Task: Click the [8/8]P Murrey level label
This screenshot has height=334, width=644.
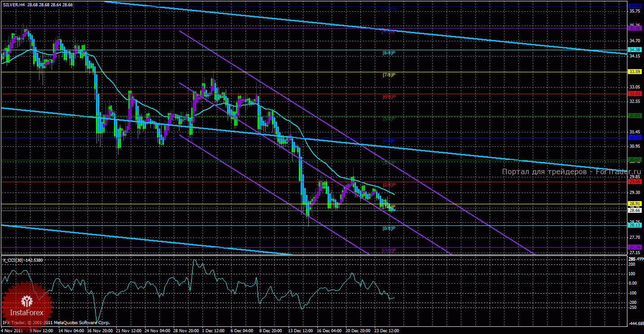Action: point(389,53)
